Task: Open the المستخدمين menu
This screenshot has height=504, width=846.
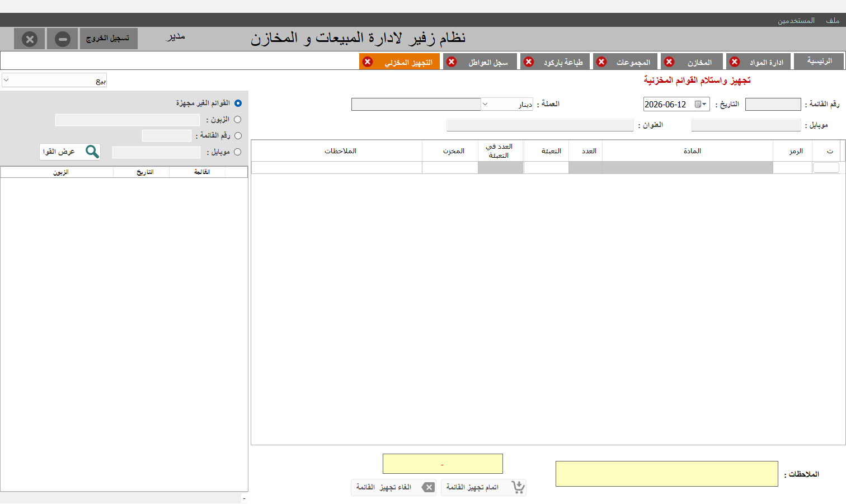Action: pos(796,20)
